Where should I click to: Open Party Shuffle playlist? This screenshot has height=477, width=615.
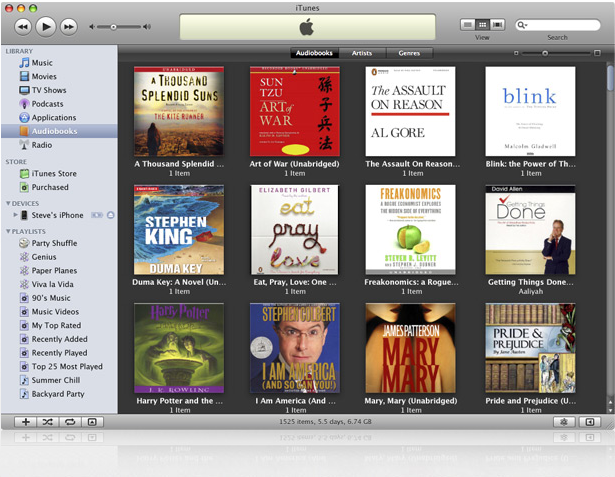[x=59, y=243]
